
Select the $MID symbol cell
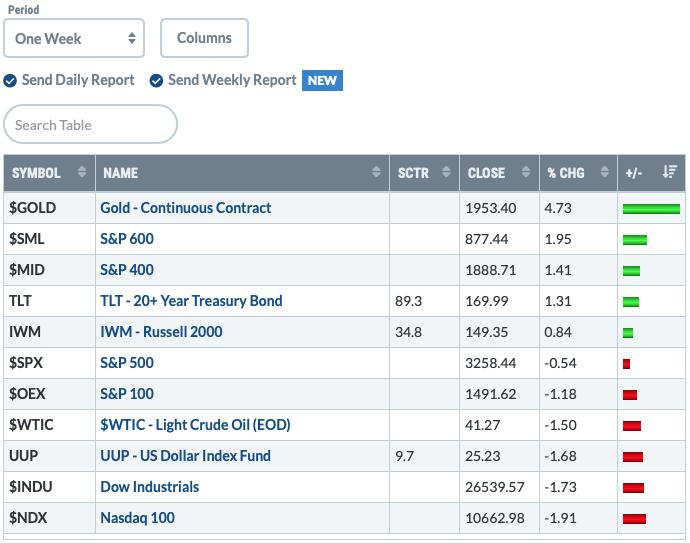point(49,270)
